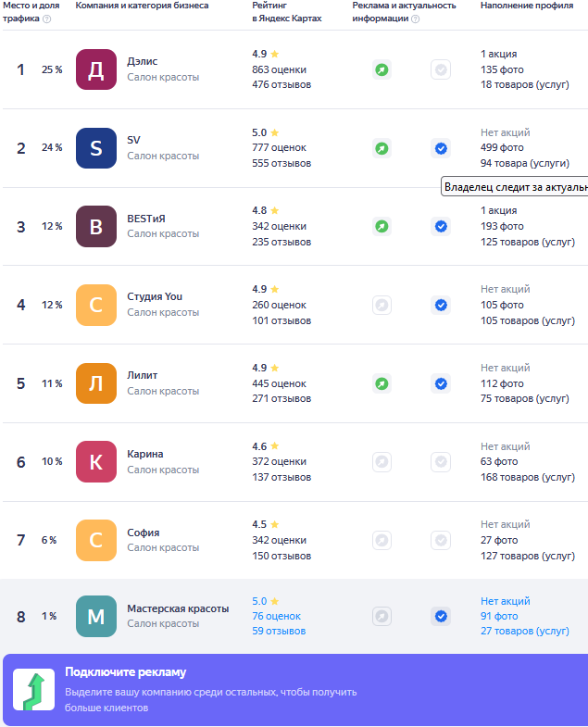Click the blue verified badge in Лилит row
This screenshot has height=727, width=588.
(x=441, y=383)
